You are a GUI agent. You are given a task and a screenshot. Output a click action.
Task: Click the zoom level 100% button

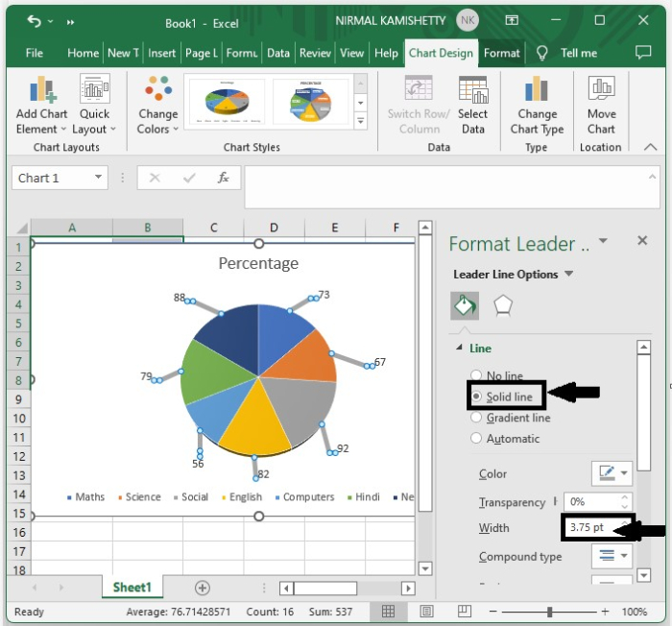[634, 612]
